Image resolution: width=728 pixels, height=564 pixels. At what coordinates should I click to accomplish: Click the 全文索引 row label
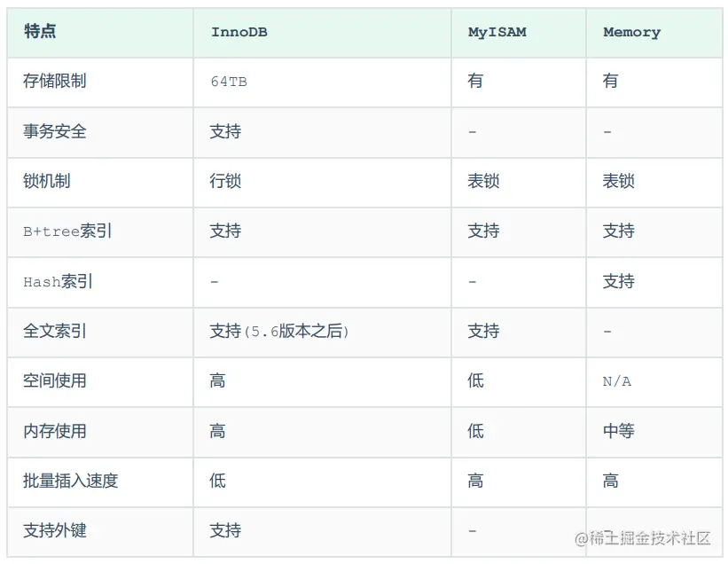pos(55,331)
